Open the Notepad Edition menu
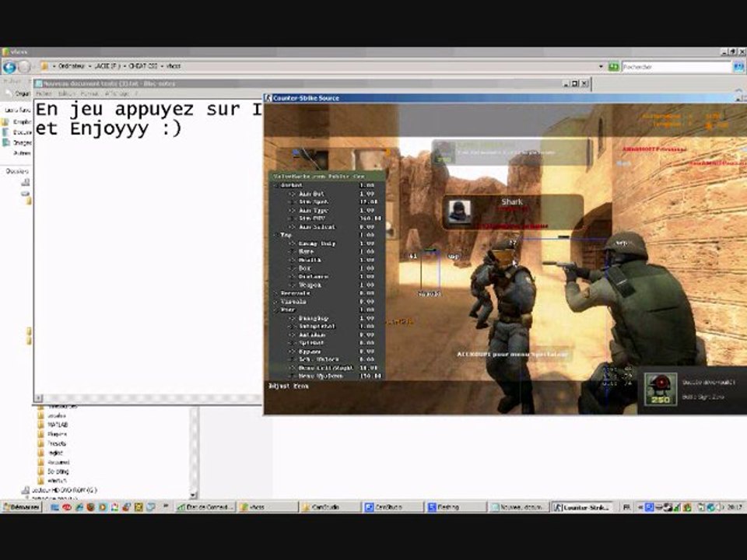 (67, 94)
